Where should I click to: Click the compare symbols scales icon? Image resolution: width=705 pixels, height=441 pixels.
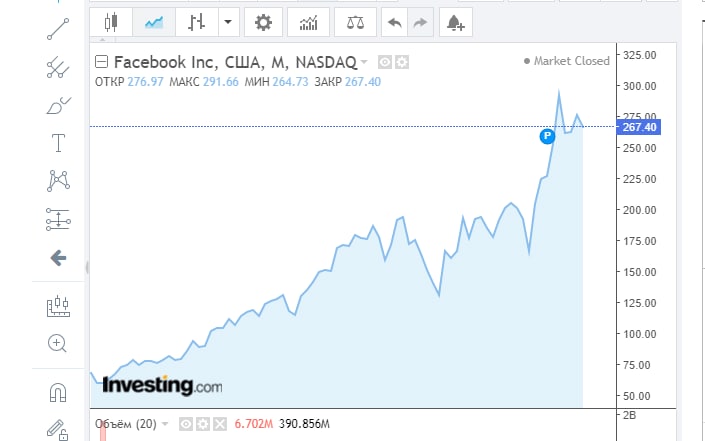(355, 21)
